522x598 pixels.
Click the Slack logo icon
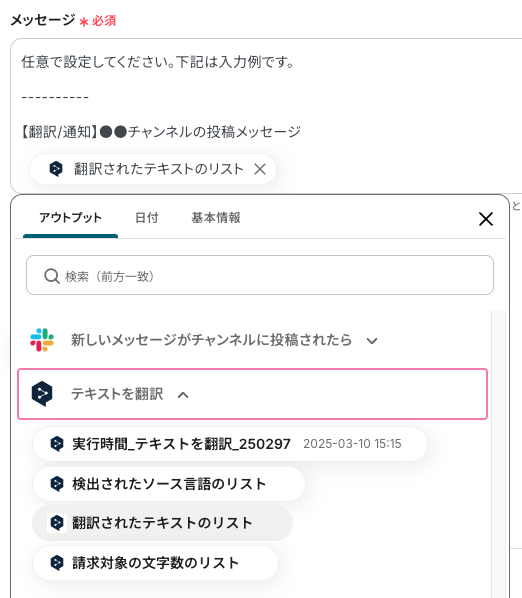(42, 340)
